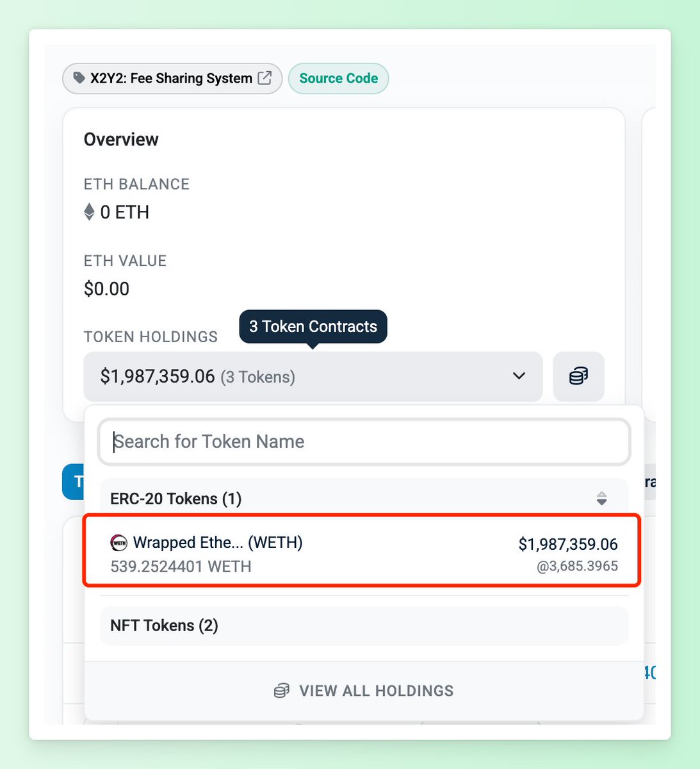
Task: Click the Ethereum diamond icon next to 0 ETH
Action: [90, 211]
